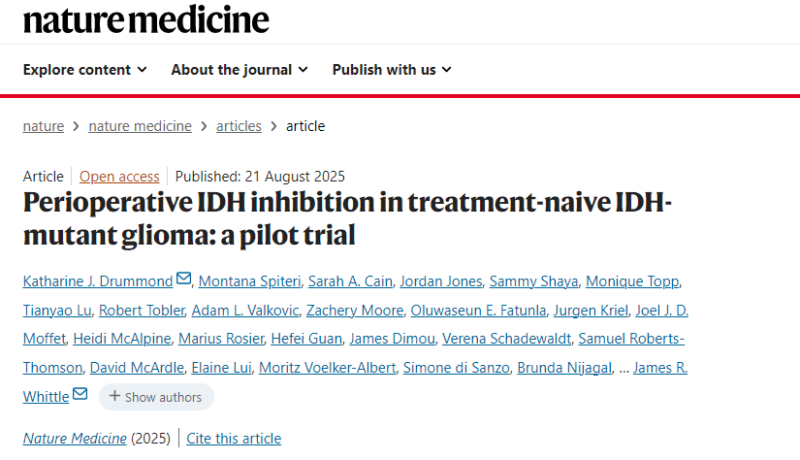Go to nature breadcrumb link
This screenshot has width=800, height=460.
43,126
